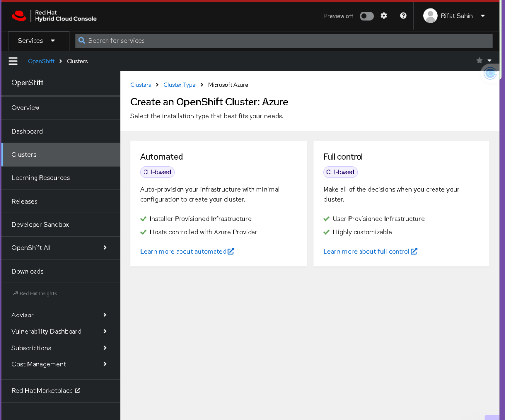Image resolution: width=505 pixels, height=420 pixels.
Task: Click the external link icon beside Learn more about automated
Action: click(x=231, y=251)
